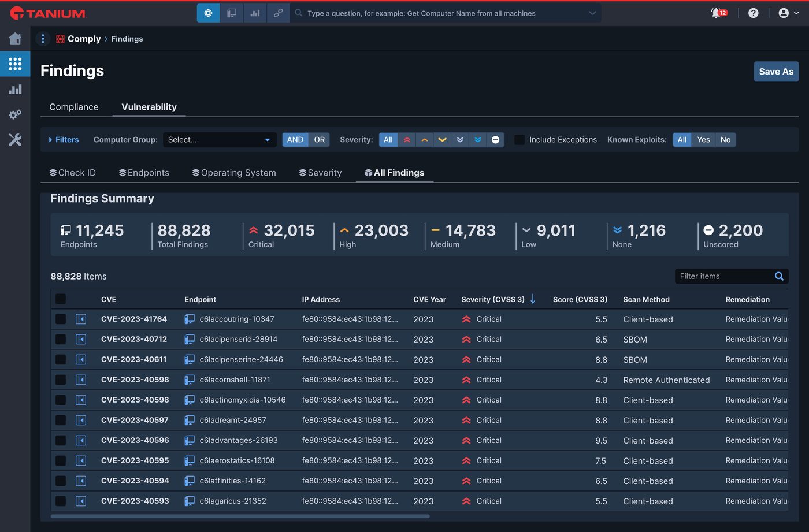Screen dimensions: 809x532
Task: Set Known Exploits filter to All
Action: (x=682, y=140)
